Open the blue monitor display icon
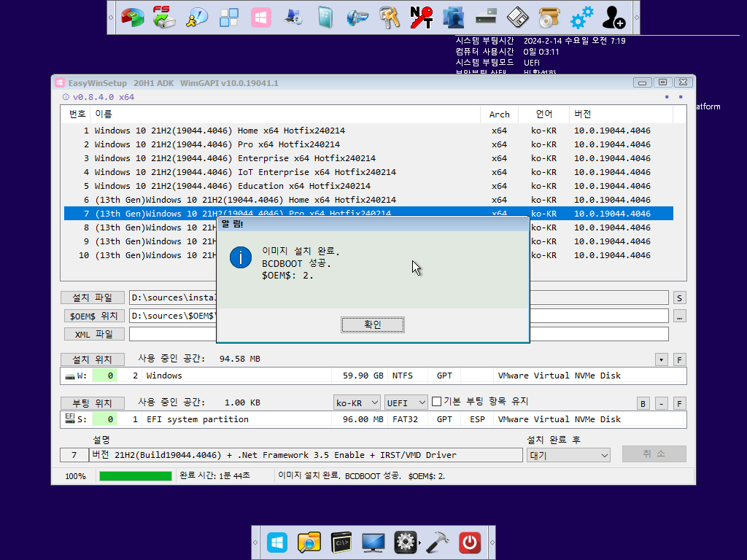Image resolution: width=747 pixels, height=560 pixels. tap(373, 542)
